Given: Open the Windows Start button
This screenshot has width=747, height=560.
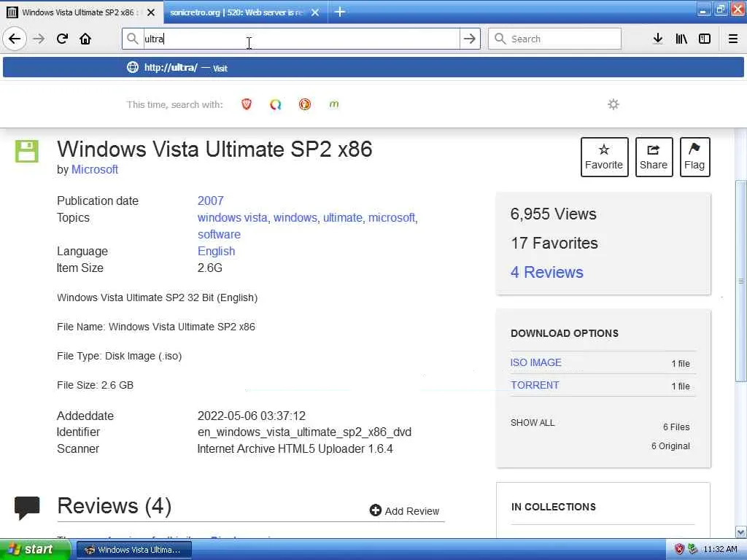Looking at the screenshot, I should 35,550.
